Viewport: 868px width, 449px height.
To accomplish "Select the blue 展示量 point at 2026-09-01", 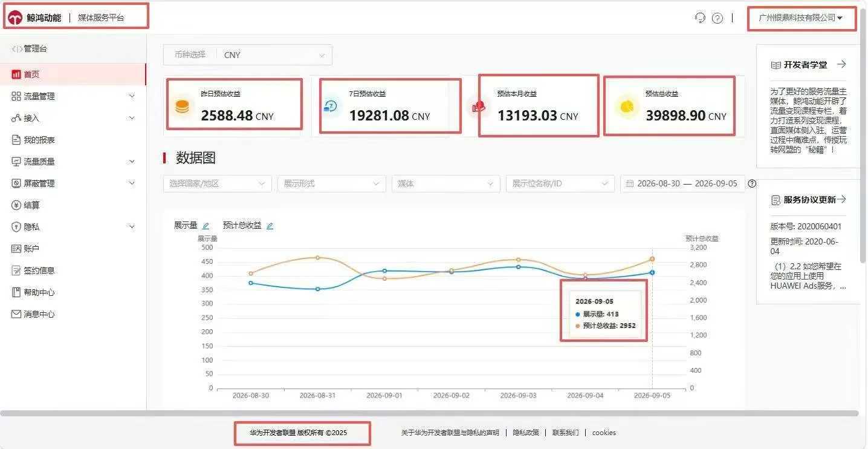I will coord(384,271).
